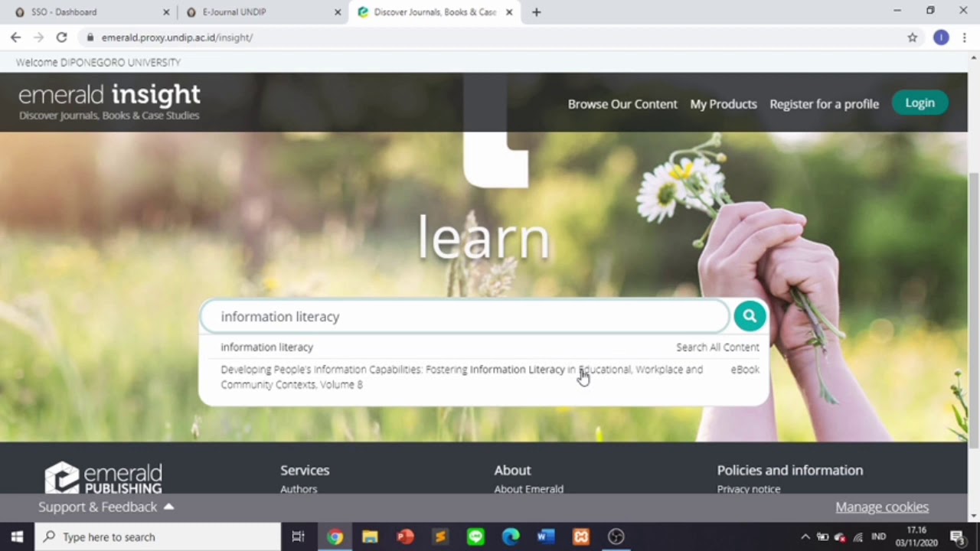980x551 pixels.
Task: Open PowerPoint from taskbar
Action: [405, 536]
